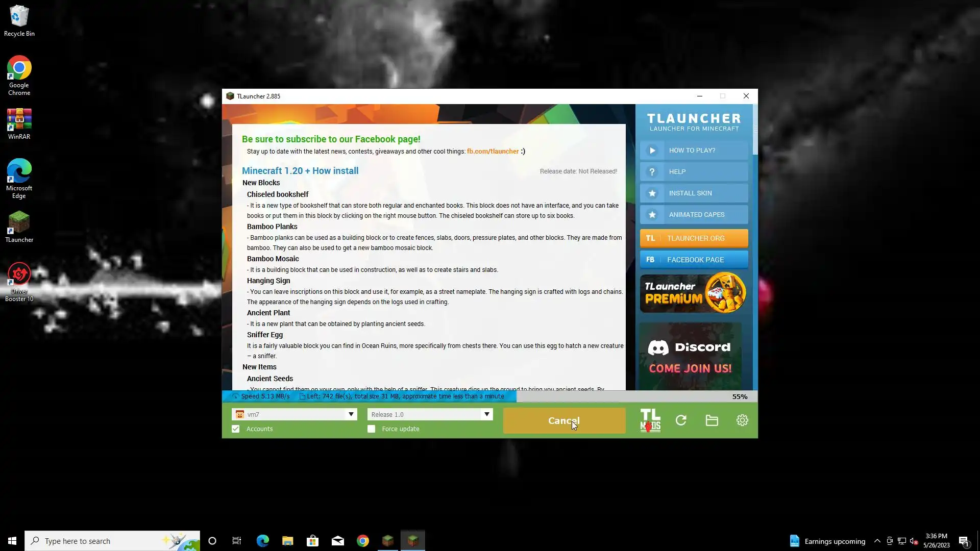The height and width of the screenshot is (551, 980).
Task: Open the Discord join banner
Action: pos(690,357)
